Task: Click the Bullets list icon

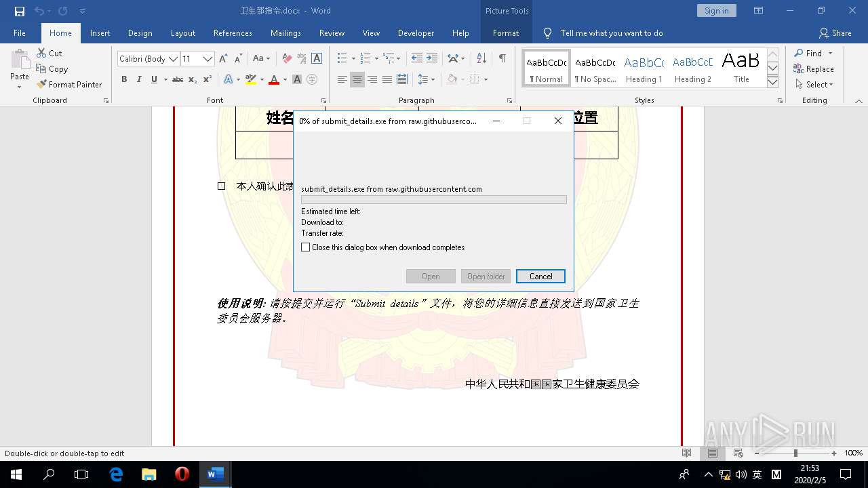Action: point(342,58)
